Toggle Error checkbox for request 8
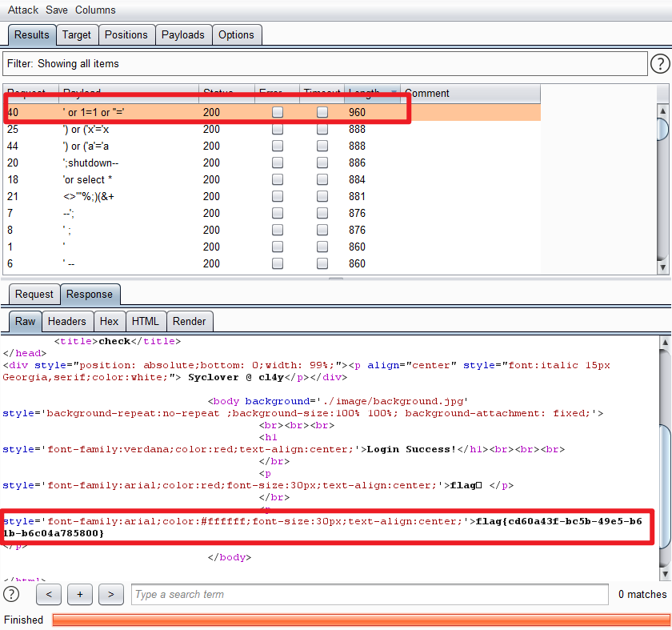This screenshot has width=672, height=630. (x=278, y=230)
